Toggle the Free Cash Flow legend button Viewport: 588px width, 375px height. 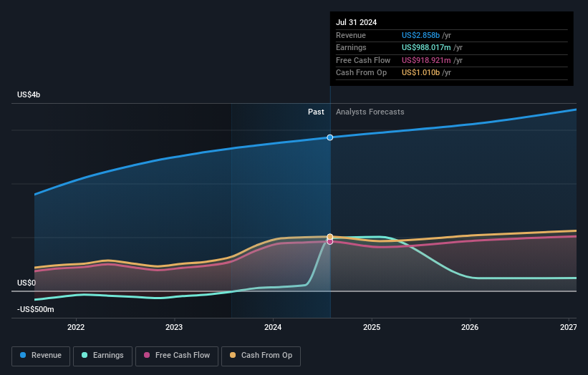[177, 356]
